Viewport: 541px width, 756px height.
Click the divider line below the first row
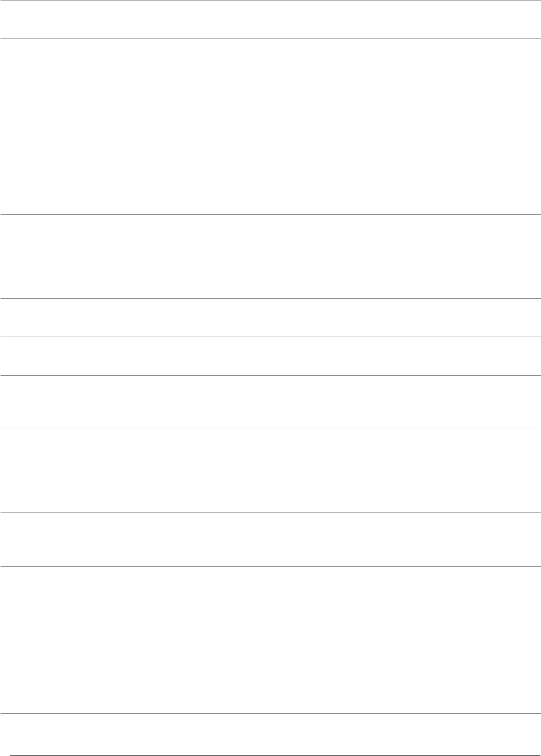click(270, 39)
